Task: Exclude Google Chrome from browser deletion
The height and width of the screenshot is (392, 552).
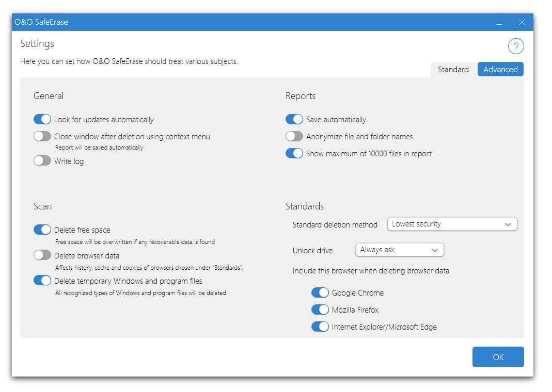Action: point(320,293)
